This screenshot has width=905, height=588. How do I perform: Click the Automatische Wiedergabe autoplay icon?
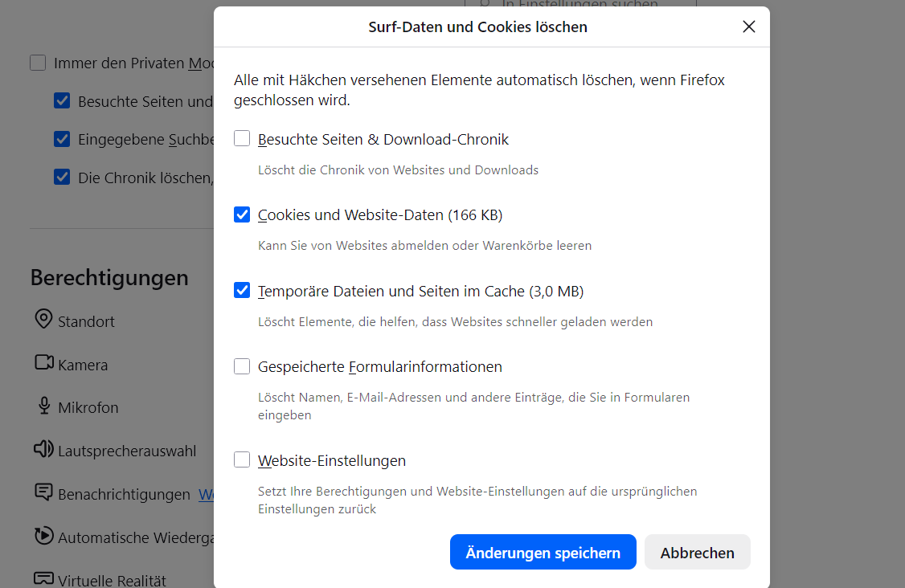coord(43,536)
